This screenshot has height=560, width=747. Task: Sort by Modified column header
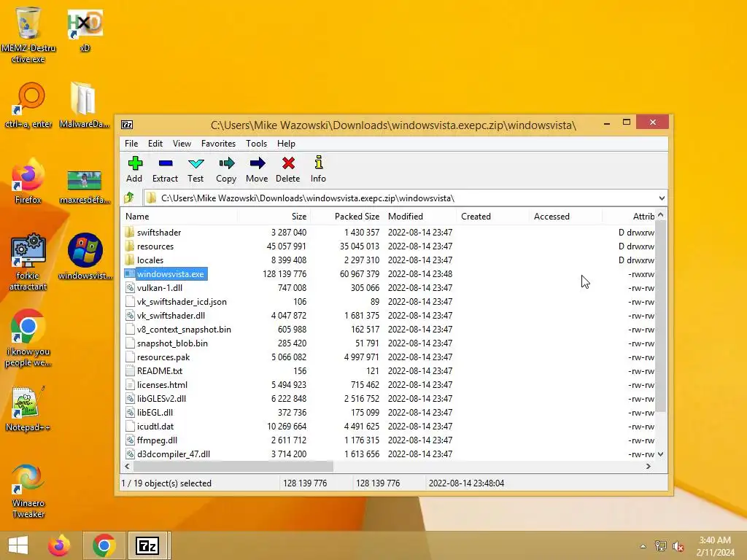(420, 216)
